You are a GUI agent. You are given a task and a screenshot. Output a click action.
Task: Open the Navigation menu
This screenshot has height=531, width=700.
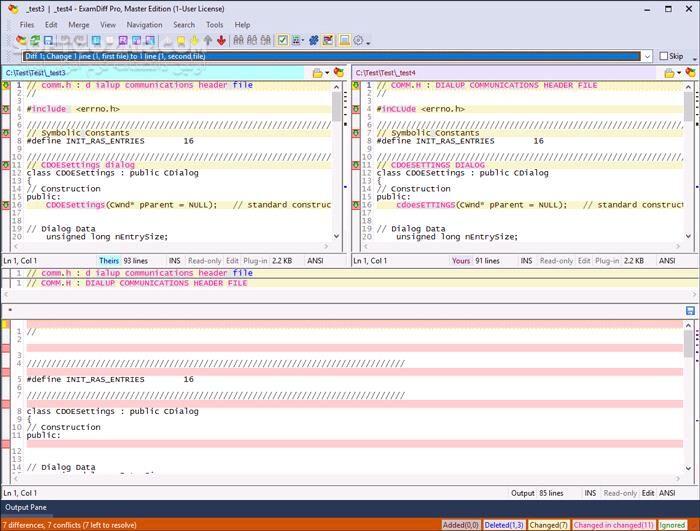(x=145, y=24)
